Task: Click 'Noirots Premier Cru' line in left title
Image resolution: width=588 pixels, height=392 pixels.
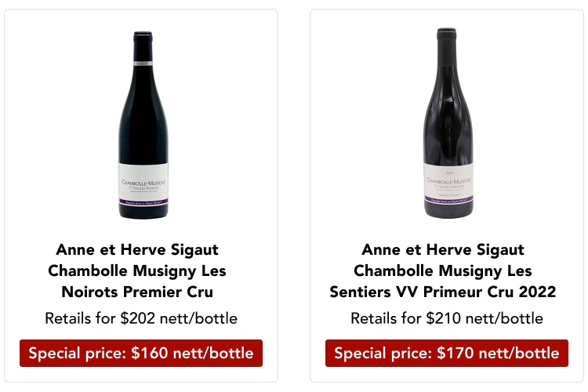Action: coord(137,292)
